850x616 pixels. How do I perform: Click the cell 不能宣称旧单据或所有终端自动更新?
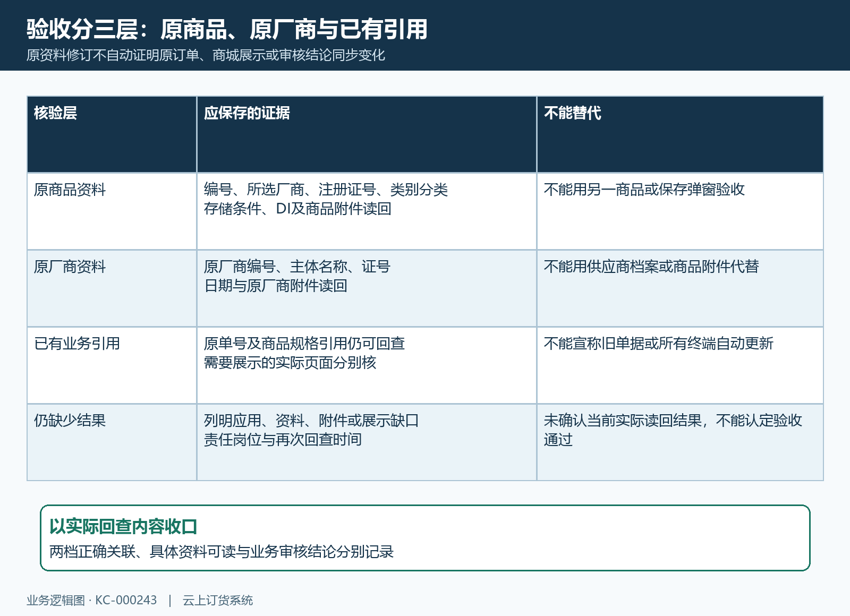680,365
